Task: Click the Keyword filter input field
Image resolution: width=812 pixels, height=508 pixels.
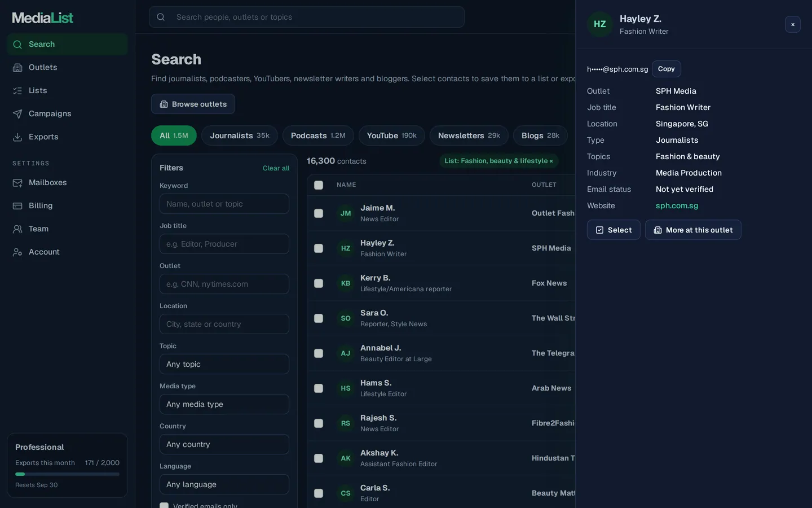Action: [x=224, y=204]
